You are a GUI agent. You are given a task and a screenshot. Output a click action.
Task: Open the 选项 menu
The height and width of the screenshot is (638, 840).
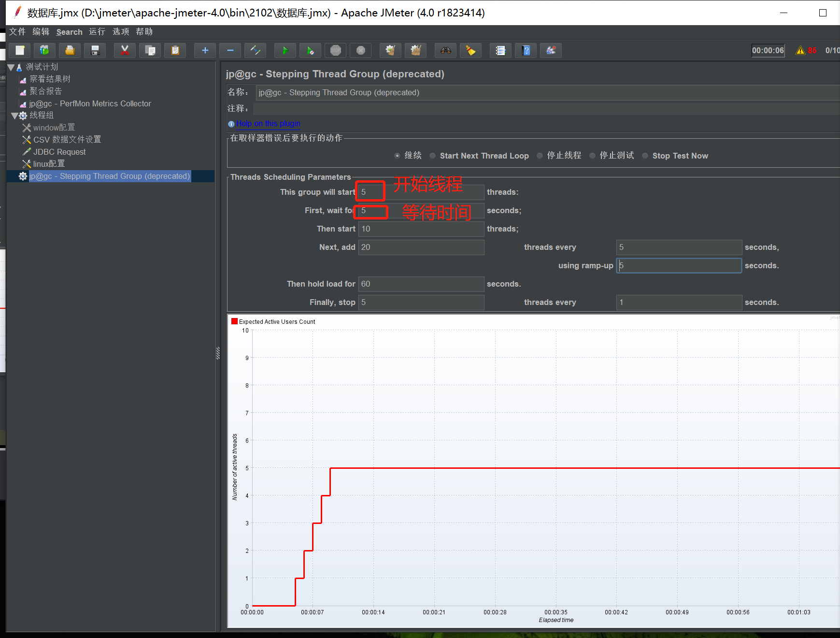pyautogui.click(x=121, y=31)
